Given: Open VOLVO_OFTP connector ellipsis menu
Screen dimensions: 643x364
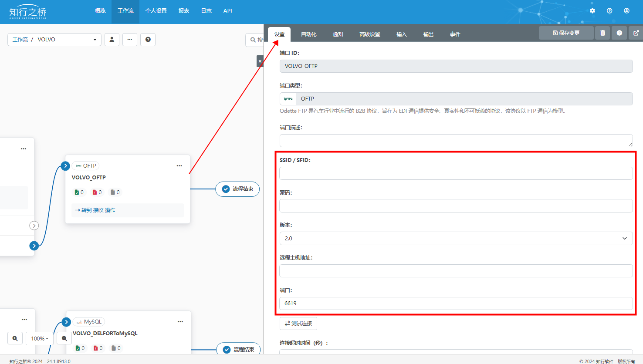Looking at the screenshot, I should [179, 166].
